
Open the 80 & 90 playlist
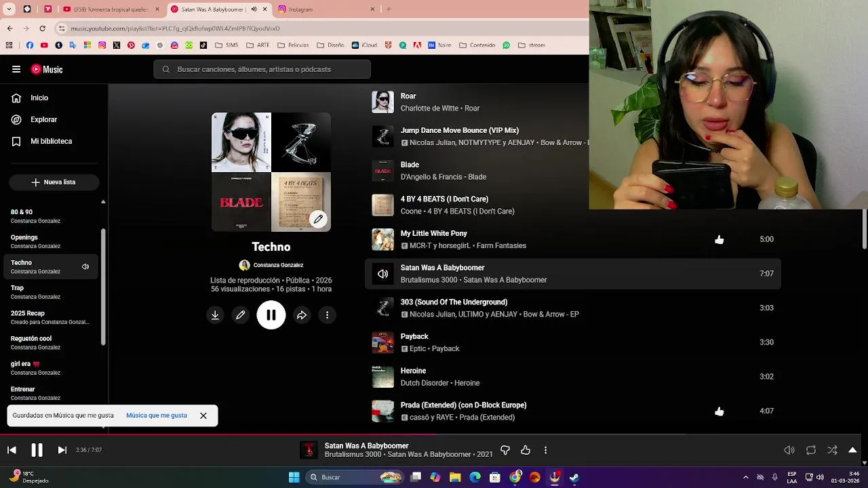pyautogui.click(x=52, y=216)
